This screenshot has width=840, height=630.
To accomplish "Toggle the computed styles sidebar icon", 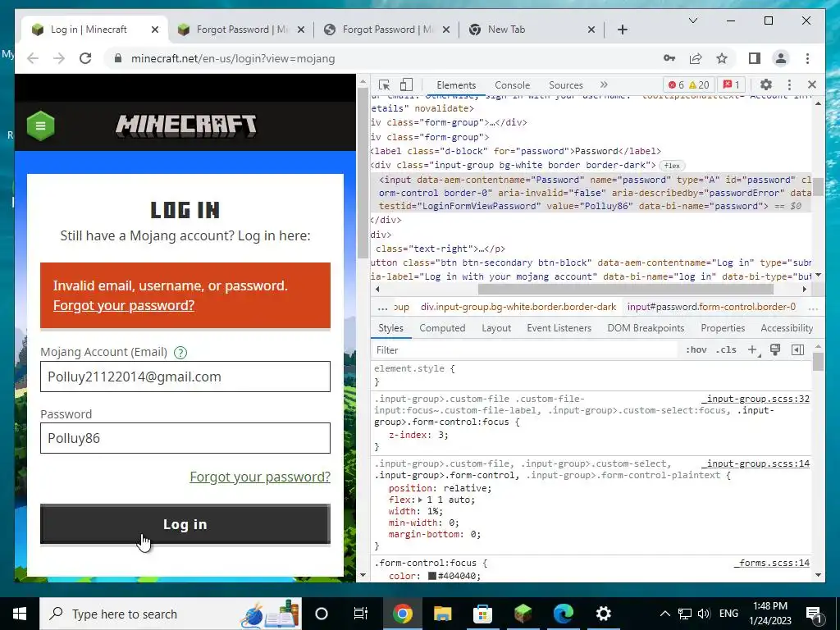I will pos(797,349).
